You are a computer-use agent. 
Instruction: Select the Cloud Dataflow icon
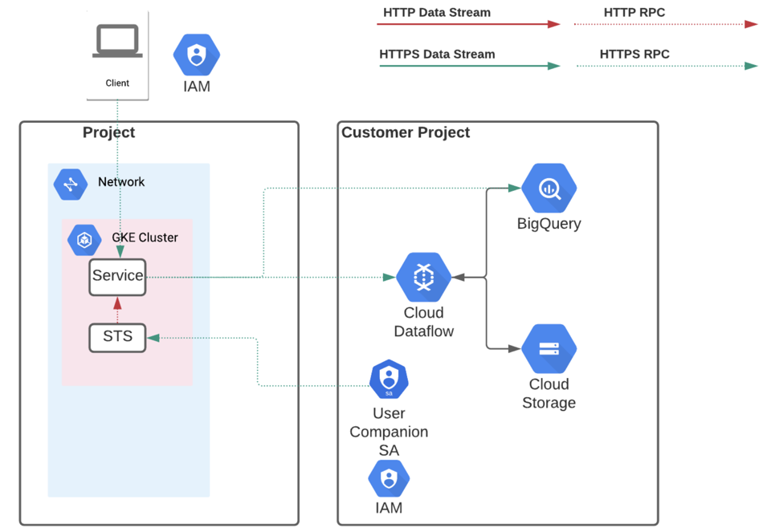(x=423, y=278)
